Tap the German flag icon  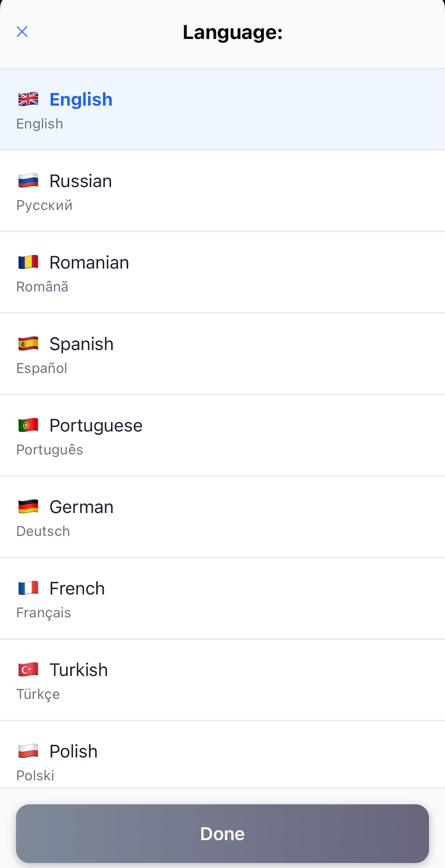[28, 507]
